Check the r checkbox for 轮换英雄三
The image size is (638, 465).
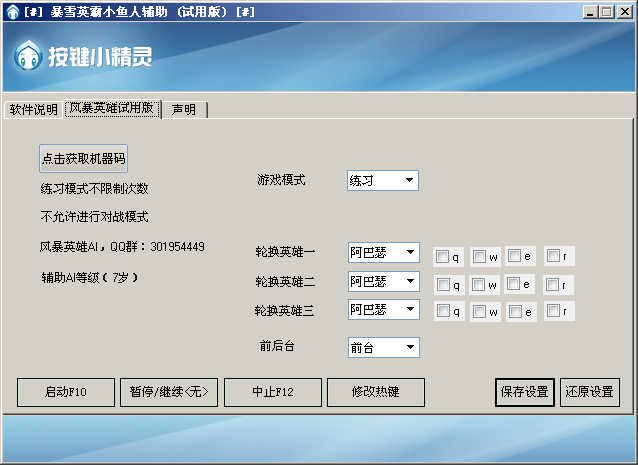pos(553,312)
